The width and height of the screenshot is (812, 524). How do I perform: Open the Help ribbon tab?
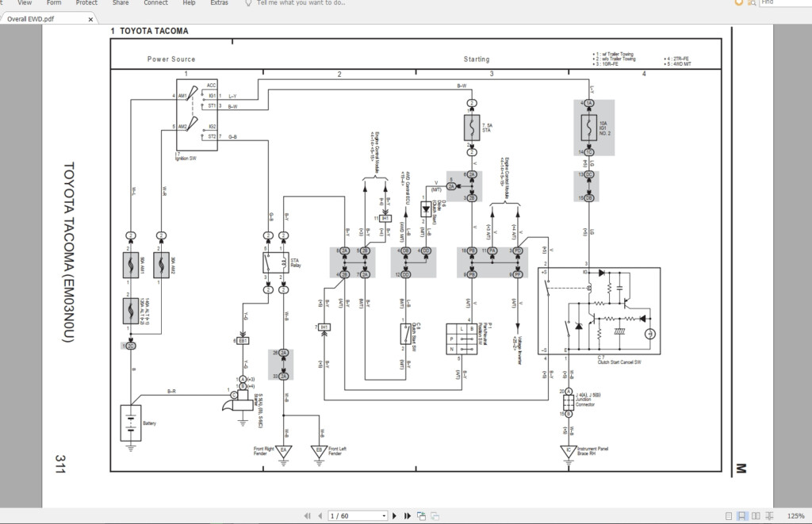tap(189, 2)
